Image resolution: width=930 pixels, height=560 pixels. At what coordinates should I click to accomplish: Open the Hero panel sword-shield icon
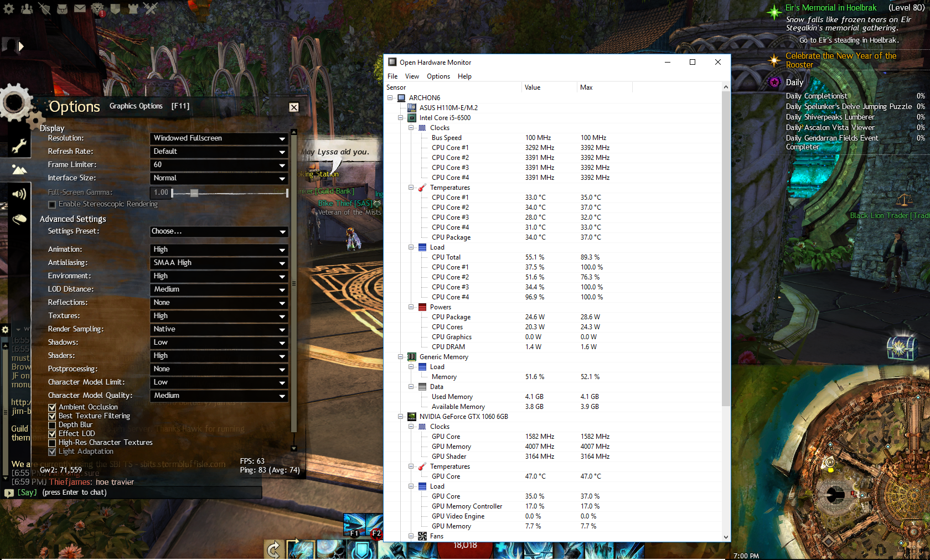44,8
